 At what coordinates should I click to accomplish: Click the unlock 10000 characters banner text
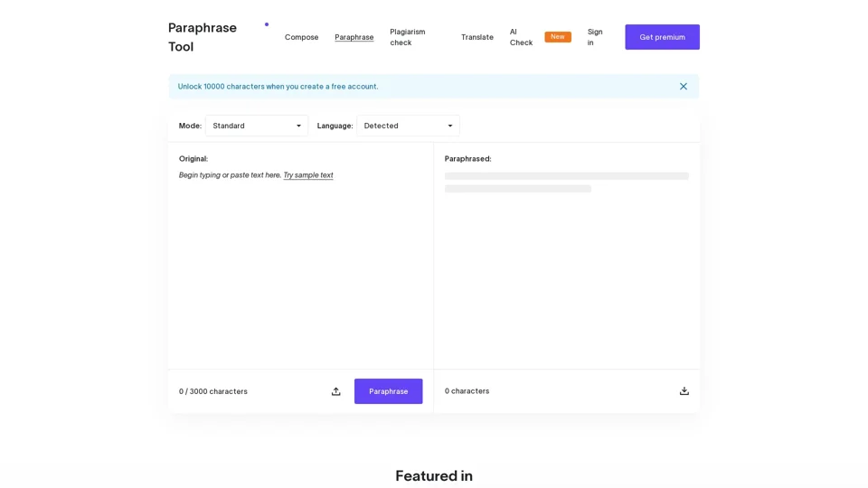278,87
